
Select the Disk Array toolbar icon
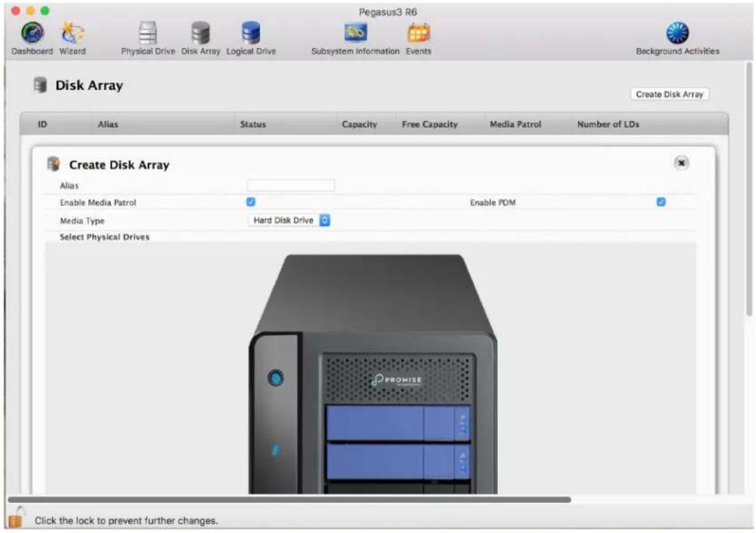click(x=201, y=38)
